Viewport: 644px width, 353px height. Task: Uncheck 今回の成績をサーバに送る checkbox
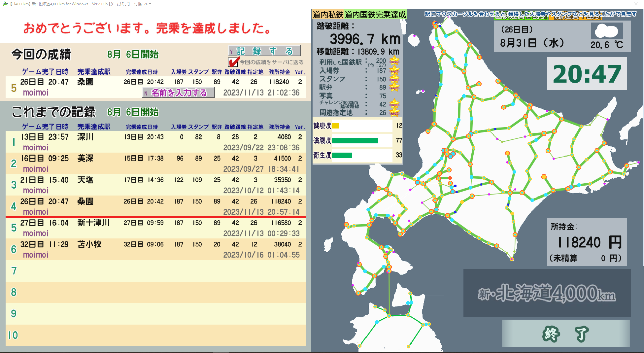(233, 62)
